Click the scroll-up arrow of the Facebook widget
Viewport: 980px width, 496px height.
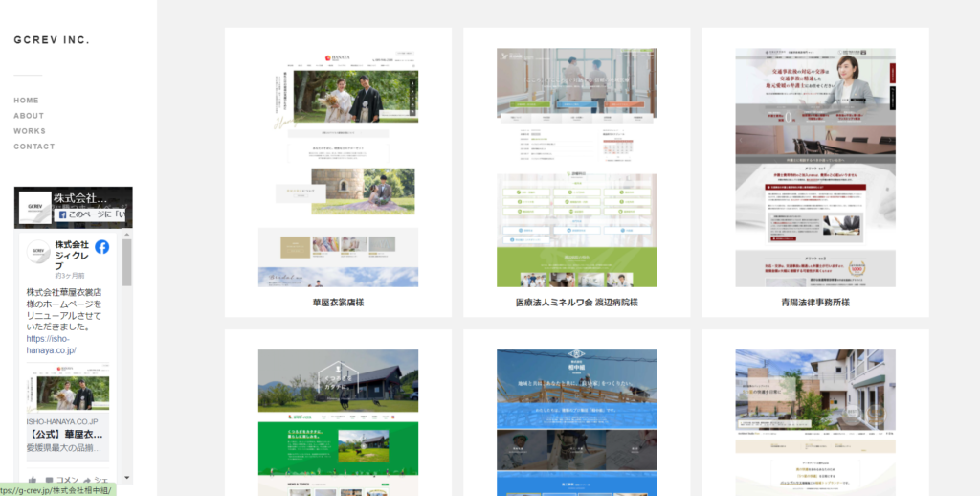pyautogui.click(x=126, y=235)
